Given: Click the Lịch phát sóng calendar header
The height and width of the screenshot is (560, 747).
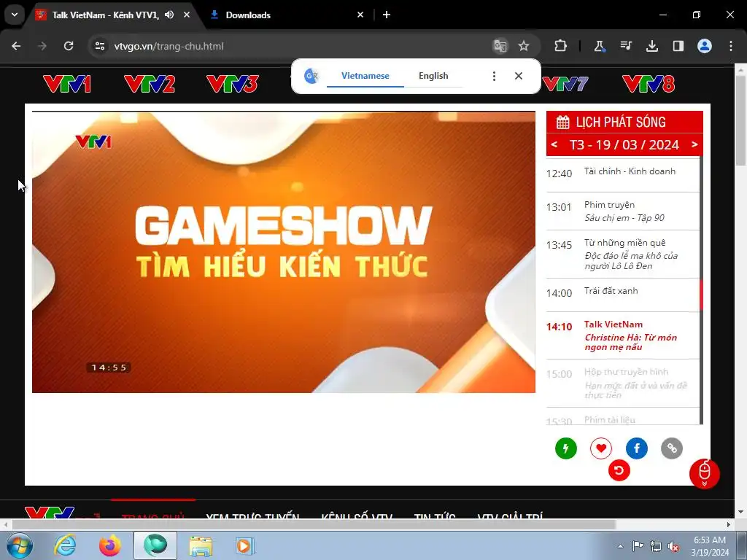Looking at the screenshot, I should [x=624, y=122].
